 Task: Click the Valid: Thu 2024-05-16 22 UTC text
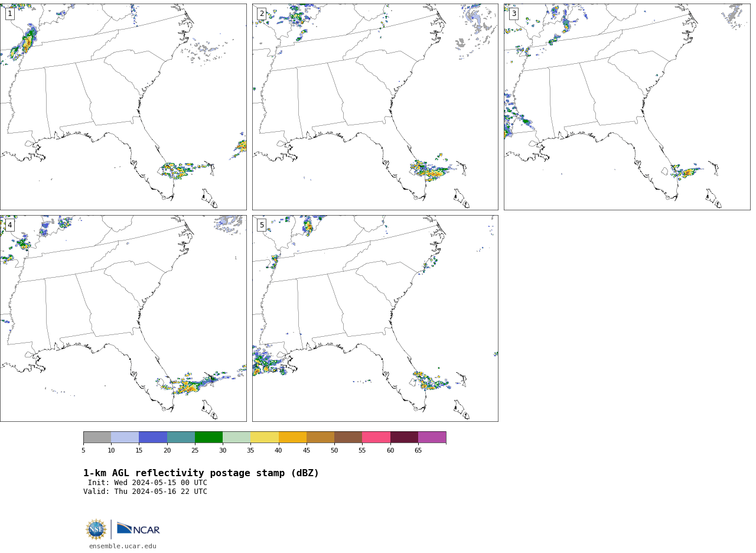(x=145, y=492)
